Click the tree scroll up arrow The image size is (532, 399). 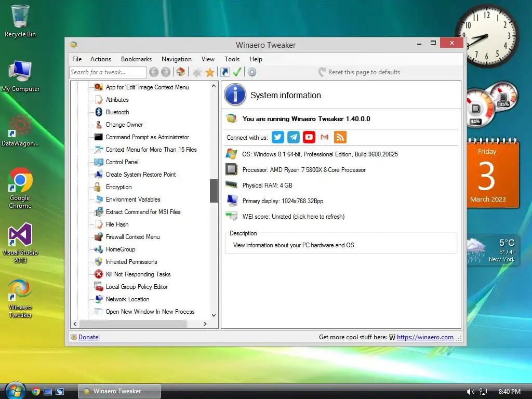point(214,86)
